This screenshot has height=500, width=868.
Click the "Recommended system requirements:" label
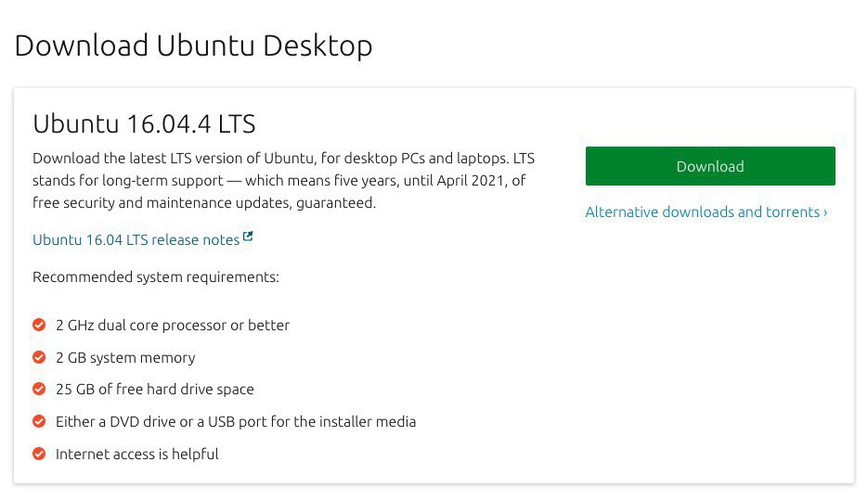[155, 277]
